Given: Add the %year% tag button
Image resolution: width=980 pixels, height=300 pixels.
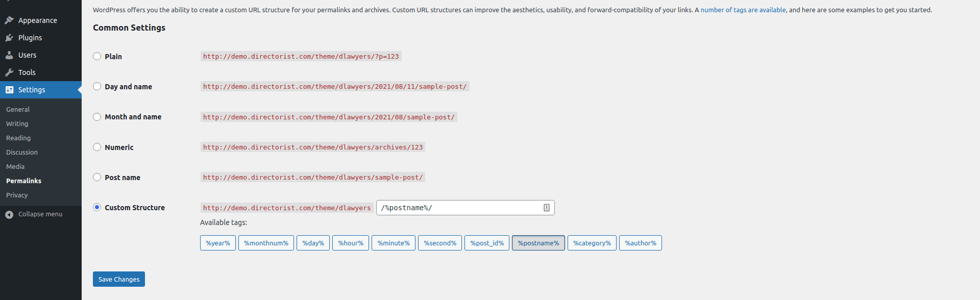Looking at the screenshot, I should pos(218,243).
